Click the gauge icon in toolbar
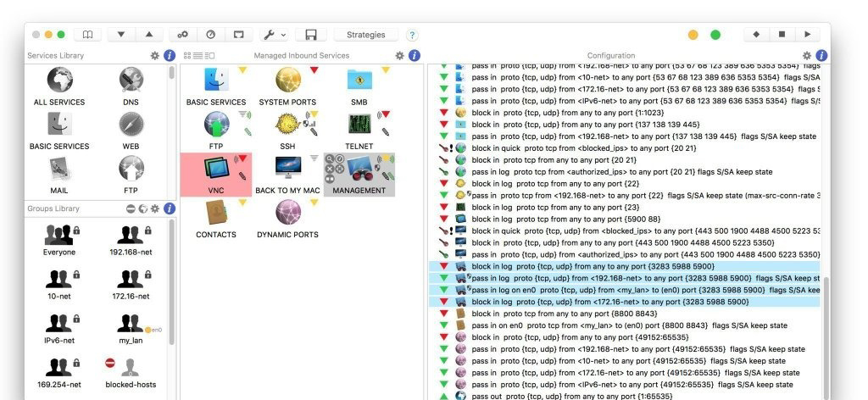The height and width of the screenshot is (400, 868). (211, 35)
